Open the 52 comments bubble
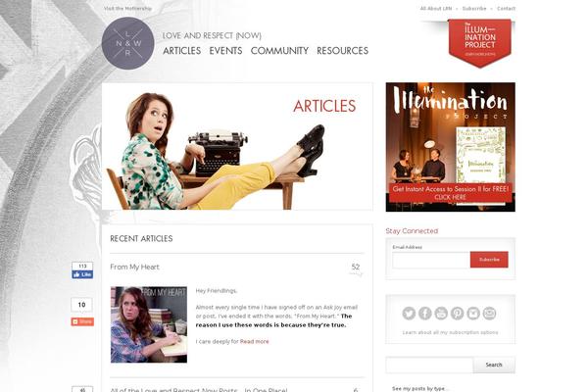The width and height of the screenshot is (588, 392). (356, 268)
